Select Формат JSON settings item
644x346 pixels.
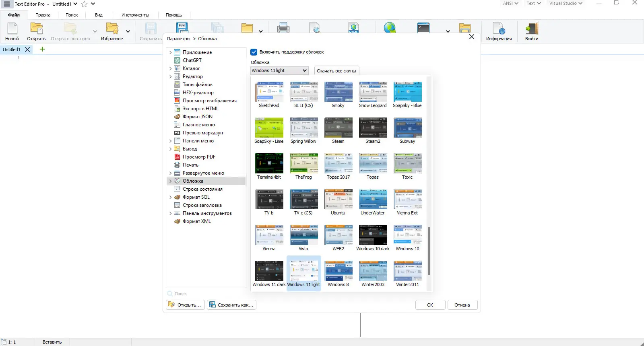(197, 117)
